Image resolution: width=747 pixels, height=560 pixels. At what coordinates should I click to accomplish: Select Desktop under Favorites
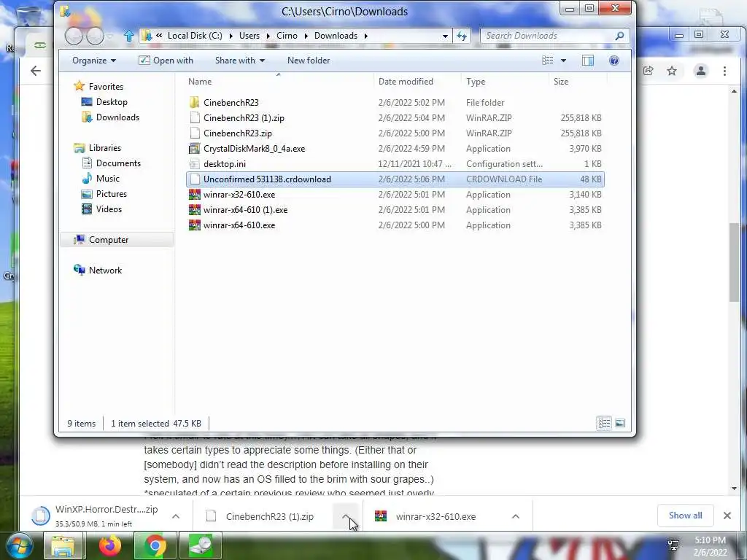point(112,102)
